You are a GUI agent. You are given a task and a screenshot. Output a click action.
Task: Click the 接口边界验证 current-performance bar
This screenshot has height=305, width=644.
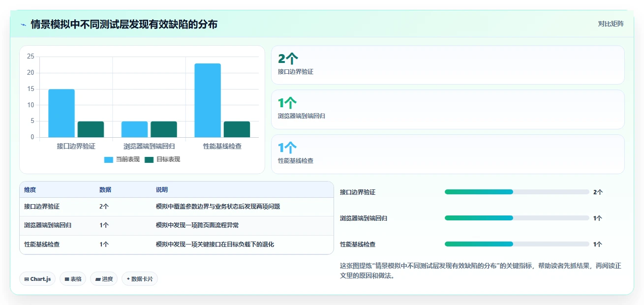(x=61, y=113)
